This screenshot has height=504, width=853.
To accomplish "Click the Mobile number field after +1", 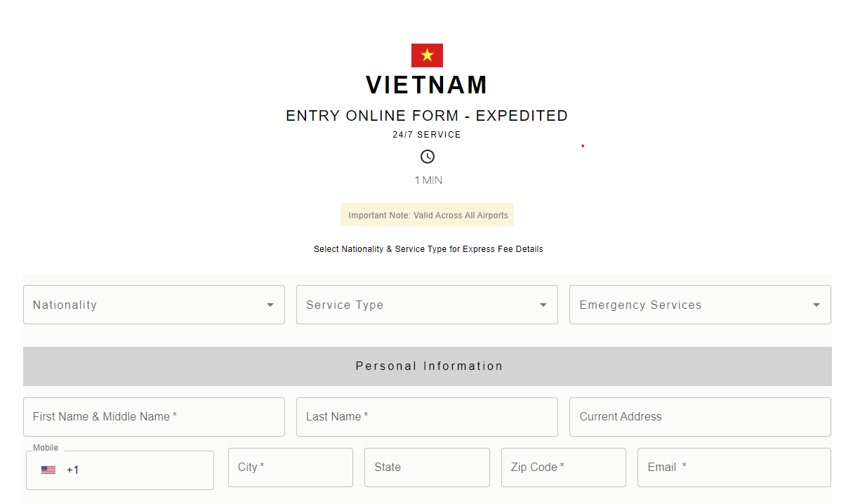I will (140, 470).
